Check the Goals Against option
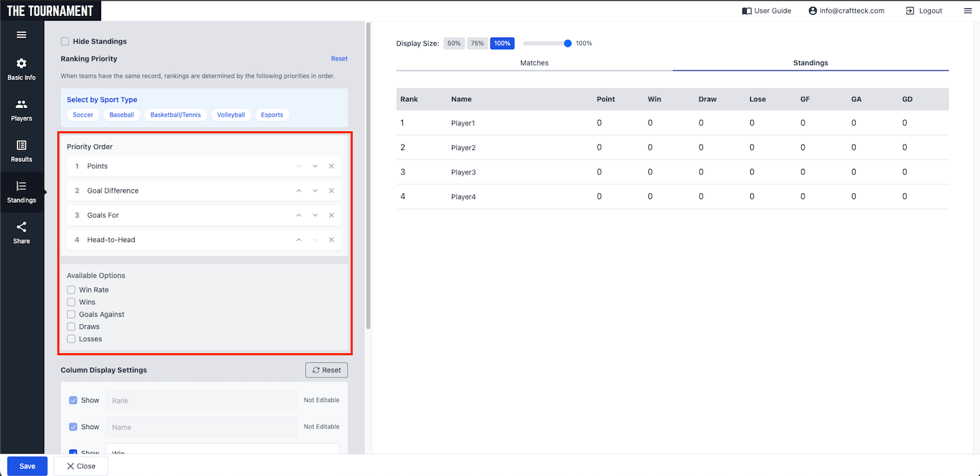980x476 pixels. pyautogui.click(x=71, y=314)
